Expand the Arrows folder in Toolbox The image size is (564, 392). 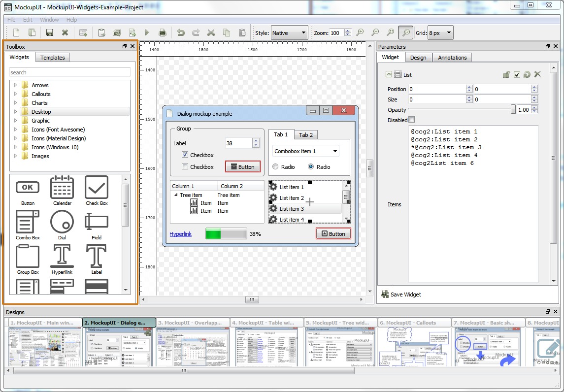(x=15, y=85)
